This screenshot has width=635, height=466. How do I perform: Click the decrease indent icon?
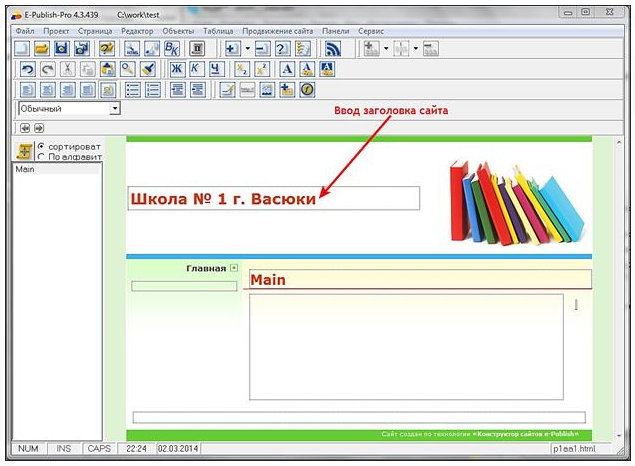[x=177, y=90]
